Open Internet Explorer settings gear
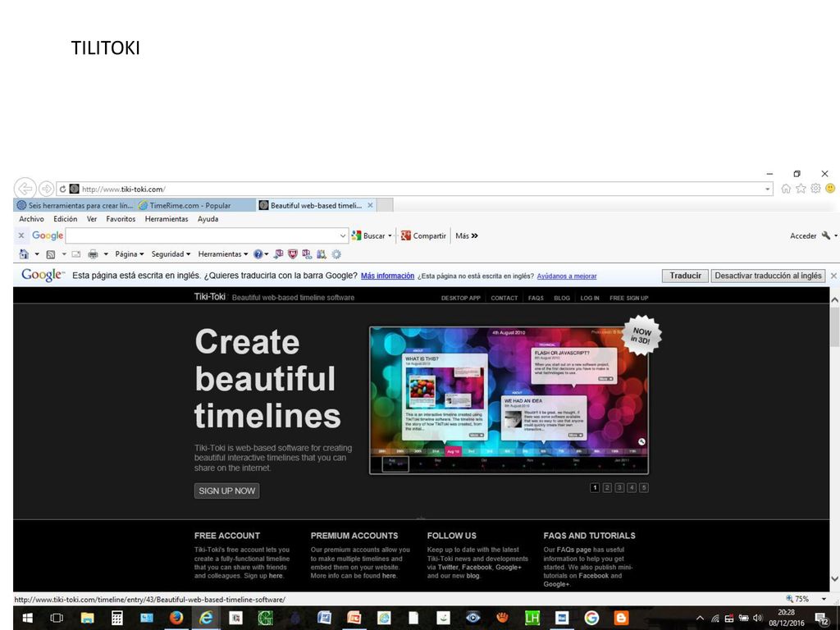The image size is (840, 630). (x=815, y=189)
